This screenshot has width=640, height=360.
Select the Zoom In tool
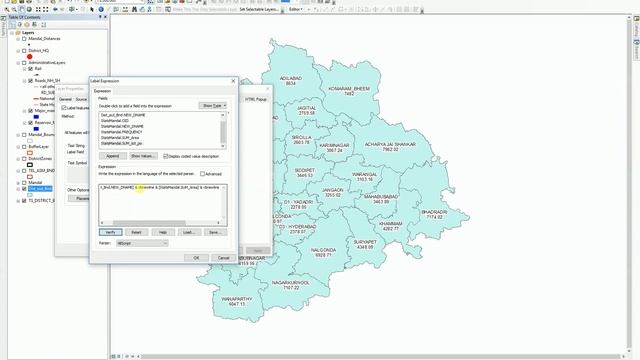click(x=7, y=9)
